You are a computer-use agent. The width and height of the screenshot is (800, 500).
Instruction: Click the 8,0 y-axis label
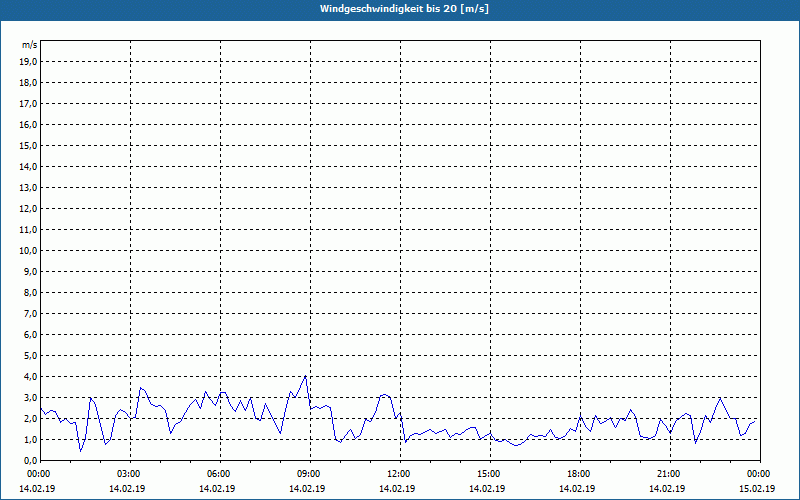tap(30, 292)
